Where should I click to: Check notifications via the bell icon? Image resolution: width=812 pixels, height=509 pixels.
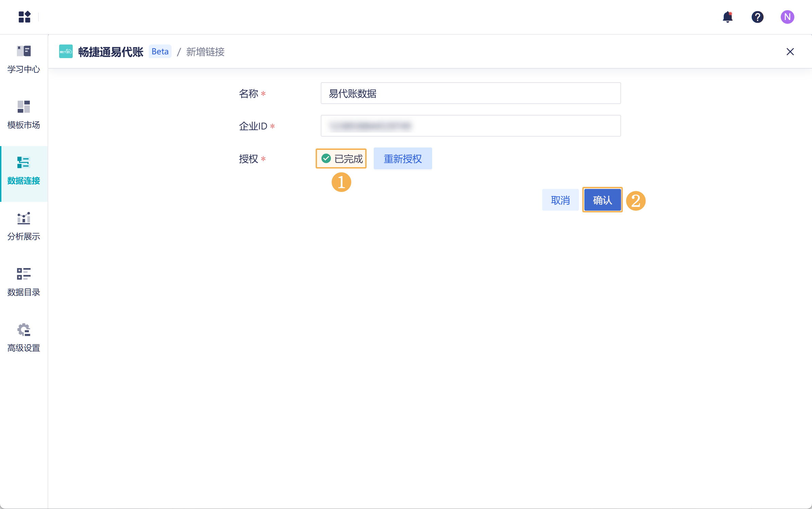pyautogui.click(x=727, y=17)
